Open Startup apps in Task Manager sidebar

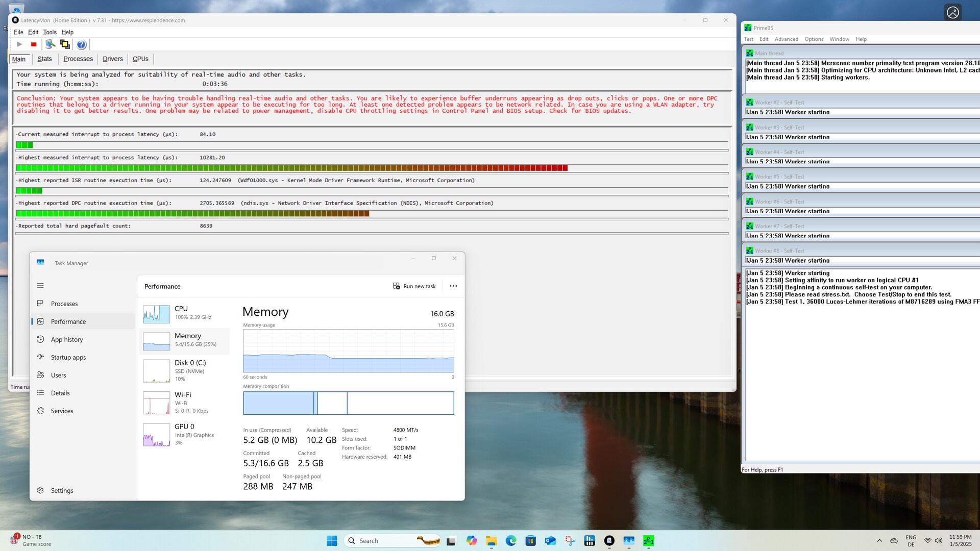68,357
